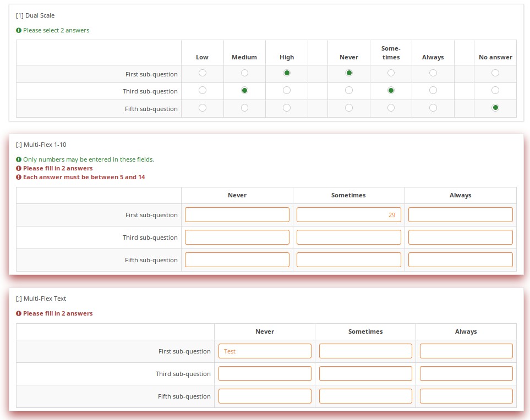Click Sometimes field for Third sub-question in Multi-Flex Text
The width and height of the screenshot is (530, 420).
pyautogui.click(x=365, y=373)
